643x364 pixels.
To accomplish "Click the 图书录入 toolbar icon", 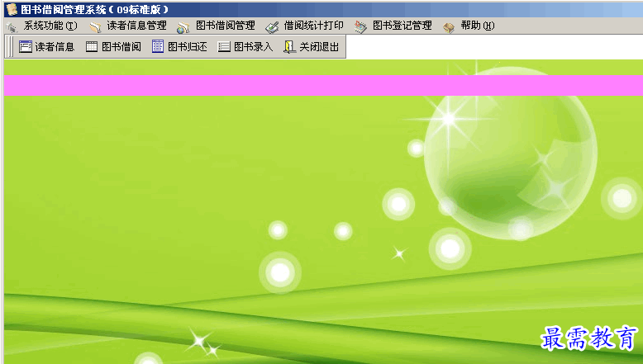I will point(224,47).
